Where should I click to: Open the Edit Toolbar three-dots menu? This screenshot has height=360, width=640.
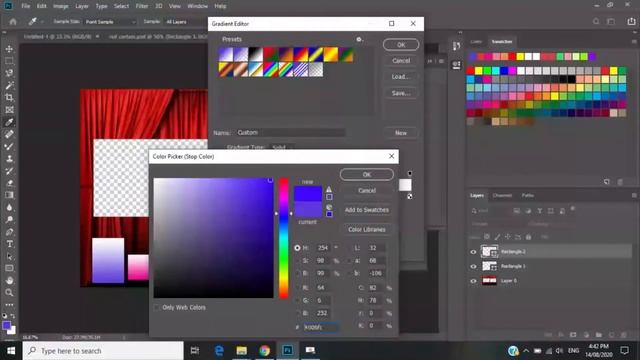pyautogui.click(x=9, y=304)
